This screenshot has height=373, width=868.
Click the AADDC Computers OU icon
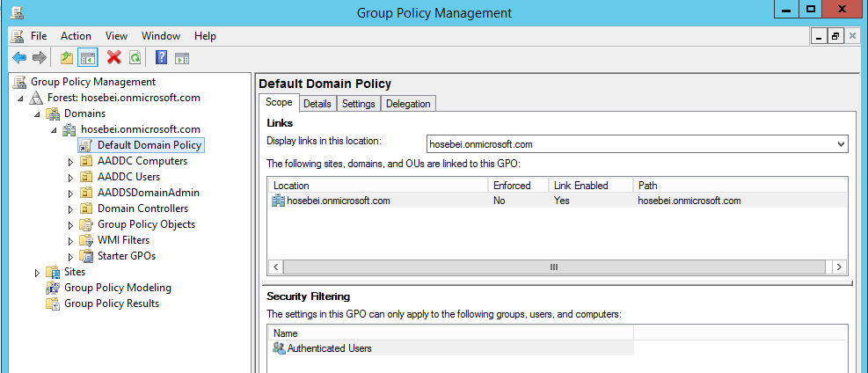click(x=86, y=161)
